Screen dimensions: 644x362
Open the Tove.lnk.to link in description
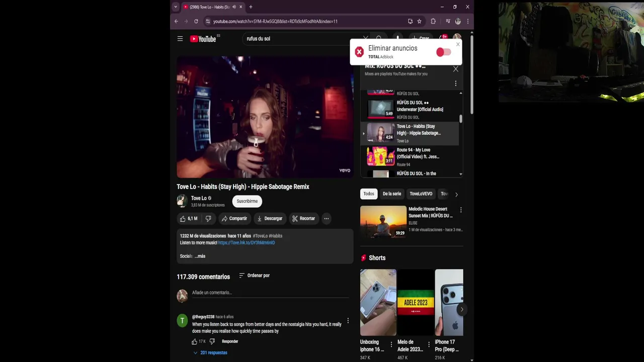click(x=247, y=243)
